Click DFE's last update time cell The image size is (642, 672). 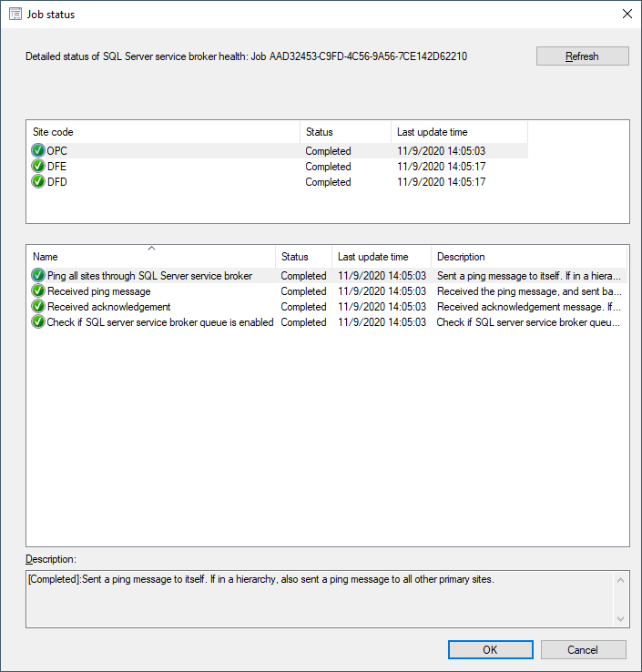(441, 167)
